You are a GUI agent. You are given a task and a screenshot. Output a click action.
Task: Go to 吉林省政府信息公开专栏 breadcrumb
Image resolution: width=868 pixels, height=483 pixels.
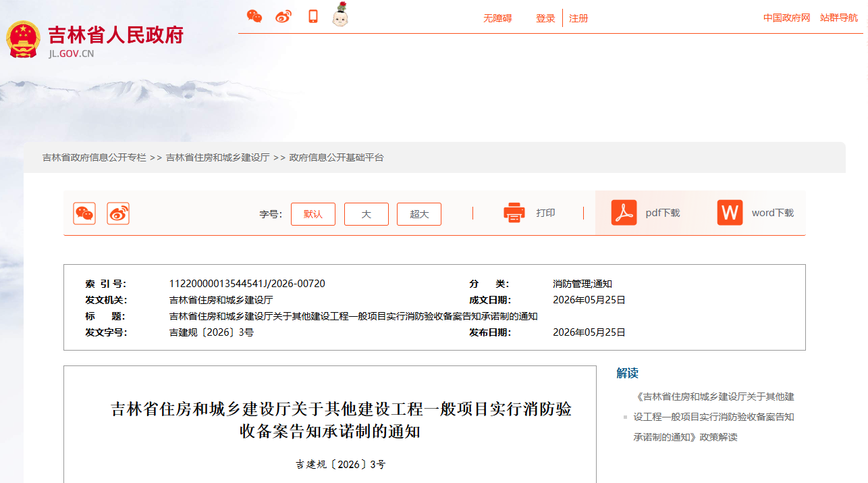(94, 157)
